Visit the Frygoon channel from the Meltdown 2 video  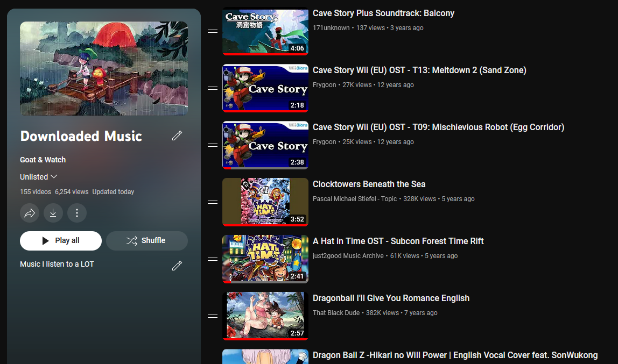(x=325, y=85)
